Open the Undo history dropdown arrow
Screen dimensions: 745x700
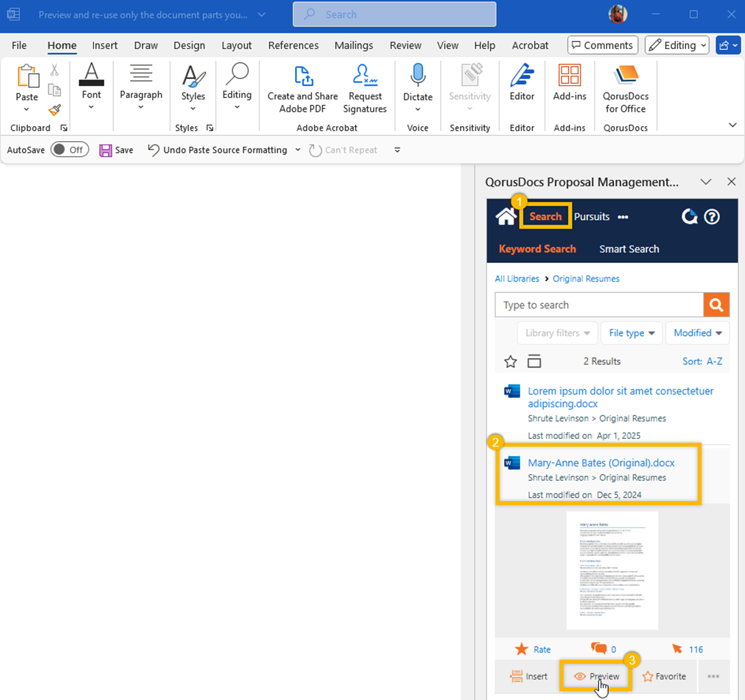point(298,150)
